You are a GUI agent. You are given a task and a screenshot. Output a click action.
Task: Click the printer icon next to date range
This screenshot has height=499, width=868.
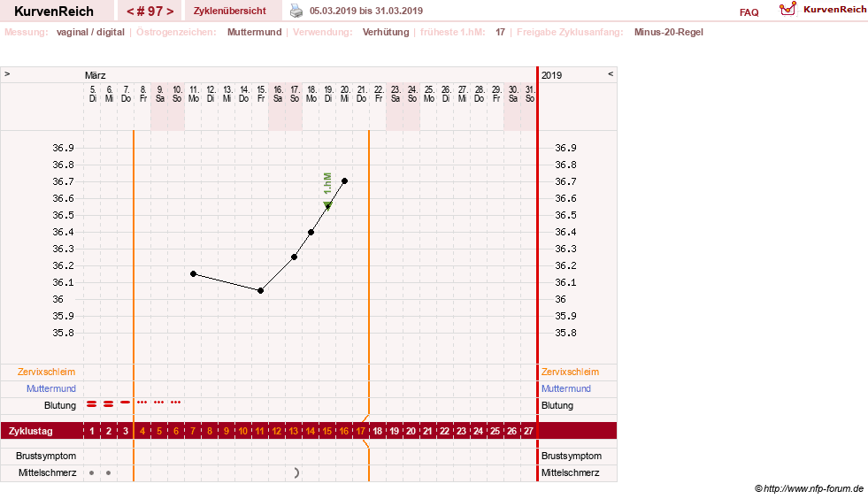pos(296,11)
